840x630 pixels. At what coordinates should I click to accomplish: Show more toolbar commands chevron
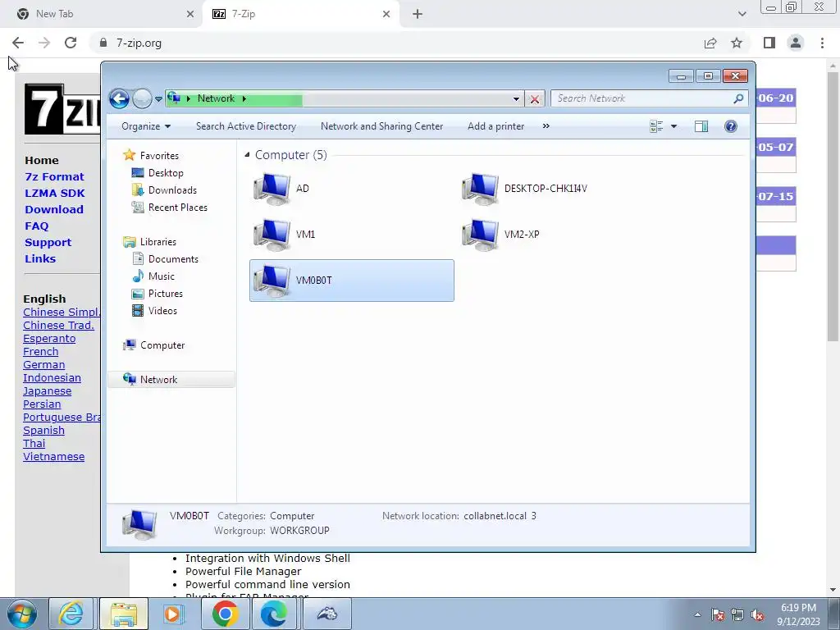click(546, 126)
